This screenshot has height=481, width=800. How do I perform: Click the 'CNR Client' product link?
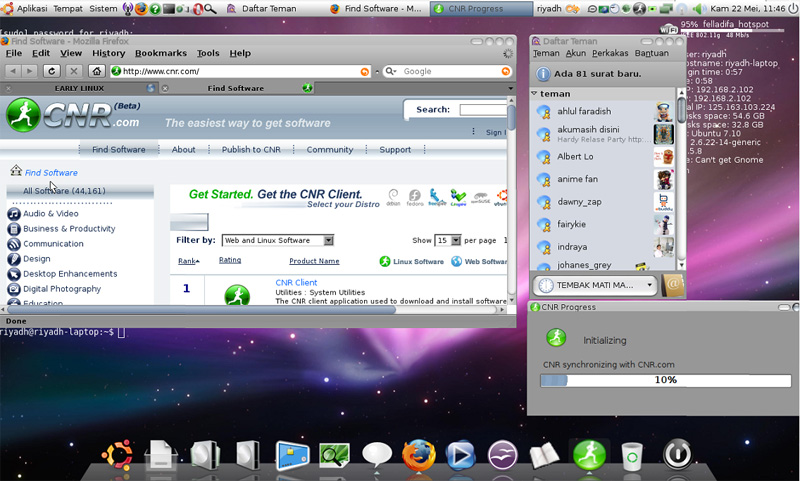296,283
